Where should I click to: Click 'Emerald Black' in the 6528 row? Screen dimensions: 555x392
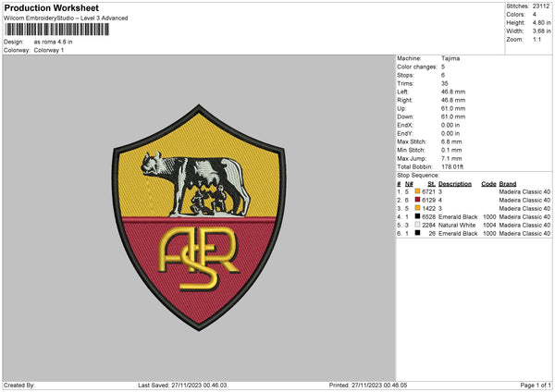(458, 217)
